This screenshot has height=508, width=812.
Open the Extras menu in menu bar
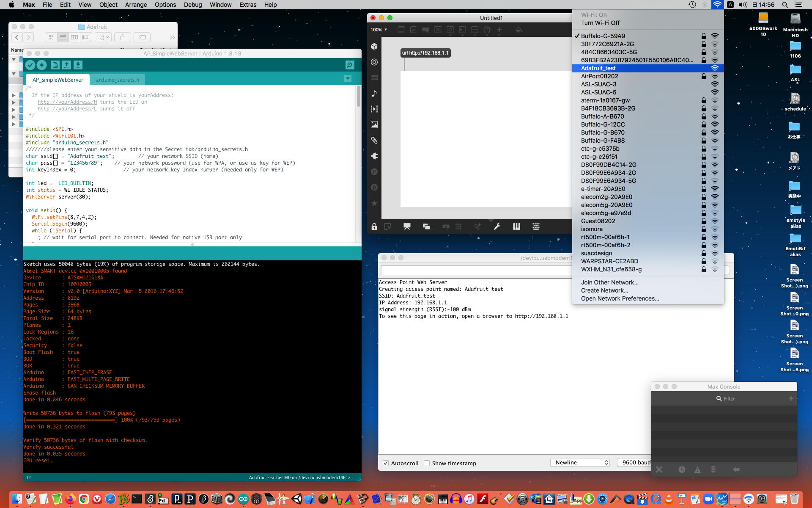point(247,5)
